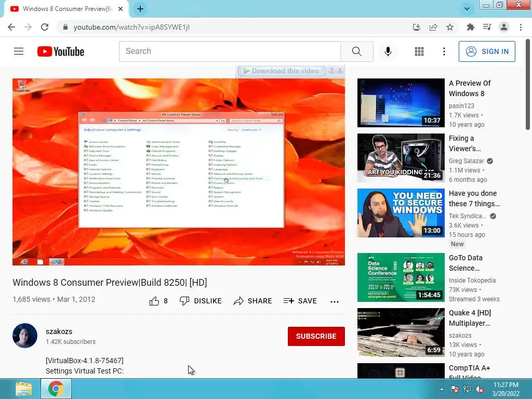This screenshot has width=532, height=399.
Task: Click the browser back arrow
Action: coord(11,27)
